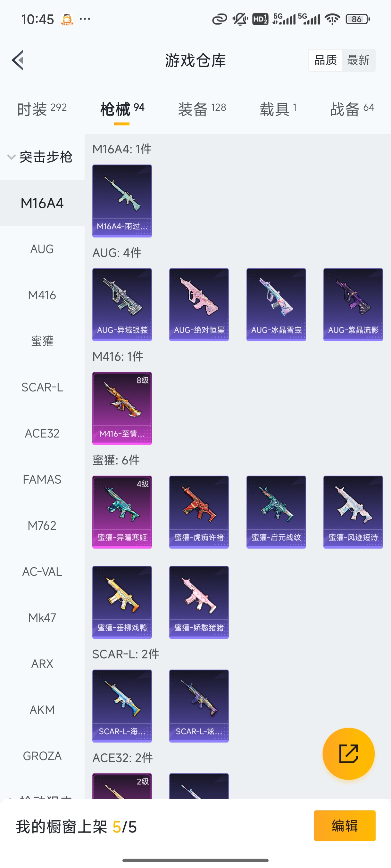Select GROZA in the sidebar list

42,756
